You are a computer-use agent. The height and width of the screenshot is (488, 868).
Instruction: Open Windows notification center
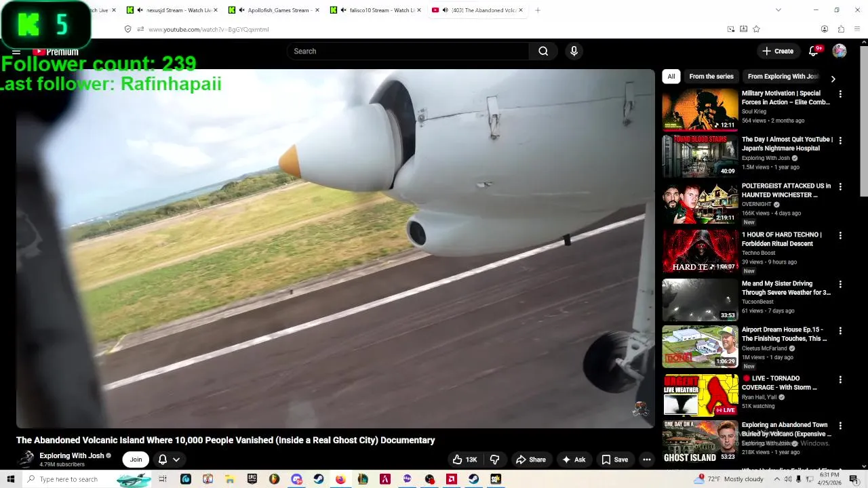(x=854, y=479)
